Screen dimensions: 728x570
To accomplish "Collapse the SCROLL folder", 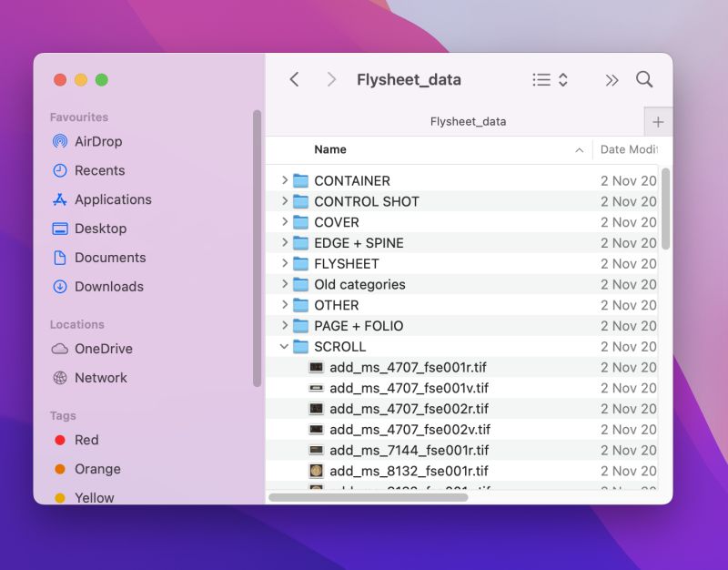I will pos(284,347).
